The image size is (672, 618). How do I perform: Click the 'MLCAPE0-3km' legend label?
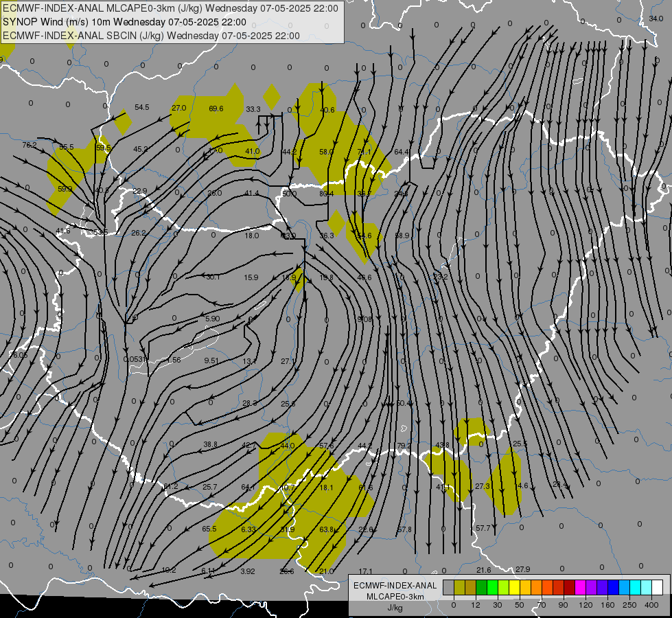click(x=395, y=597)
